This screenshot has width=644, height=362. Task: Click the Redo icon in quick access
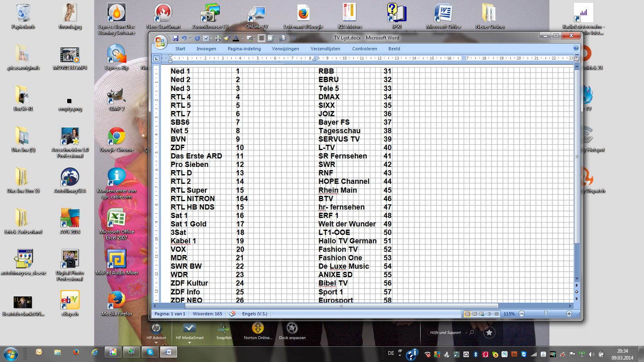pos(197,38)
